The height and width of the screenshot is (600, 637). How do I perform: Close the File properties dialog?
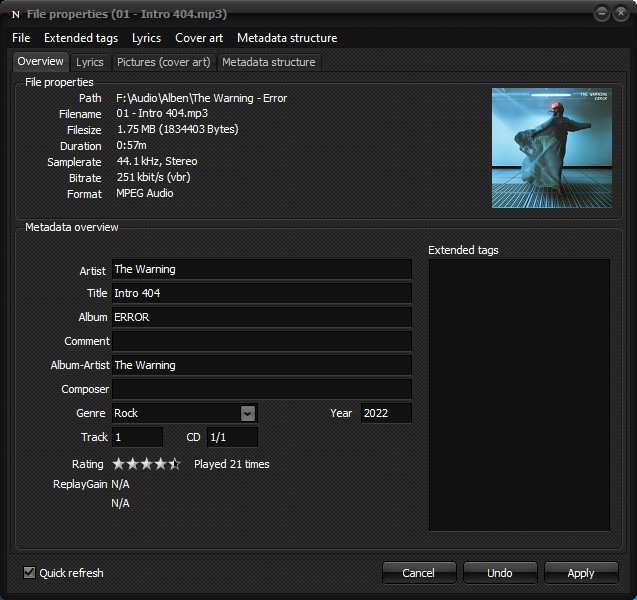tap(620, 13)
